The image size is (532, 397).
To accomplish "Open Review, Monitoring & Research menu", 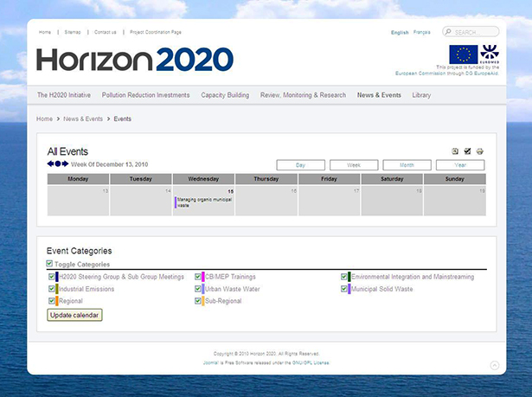I will [x=303, y=95].
